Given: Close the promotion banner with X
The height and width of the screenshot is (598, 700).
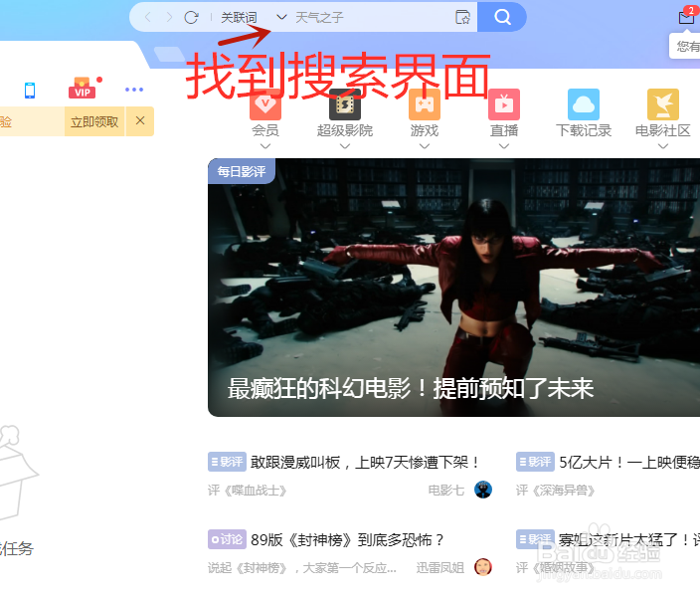Looking at the screenshot, I should click(x=140, y=120).
